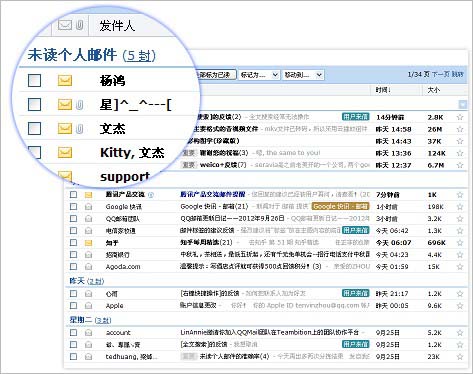The image size is (473, 374).
Task: Open the 标记为... dropdown
Action: pyautogui.click(x=259, y=75)
